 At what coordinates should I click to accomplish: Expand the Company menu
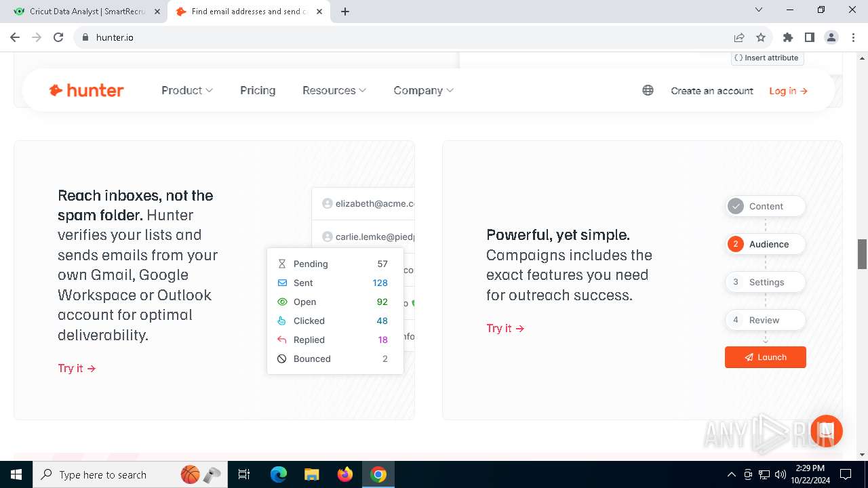click(x=424, y=90)
